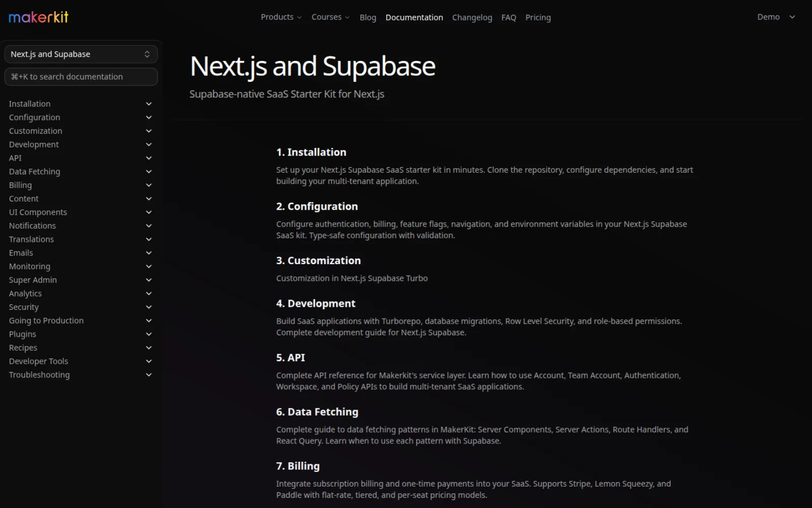The height and width of the screenshot is (508, 812).
Task: Open the '4. Development' heading link
Action: 316,304
